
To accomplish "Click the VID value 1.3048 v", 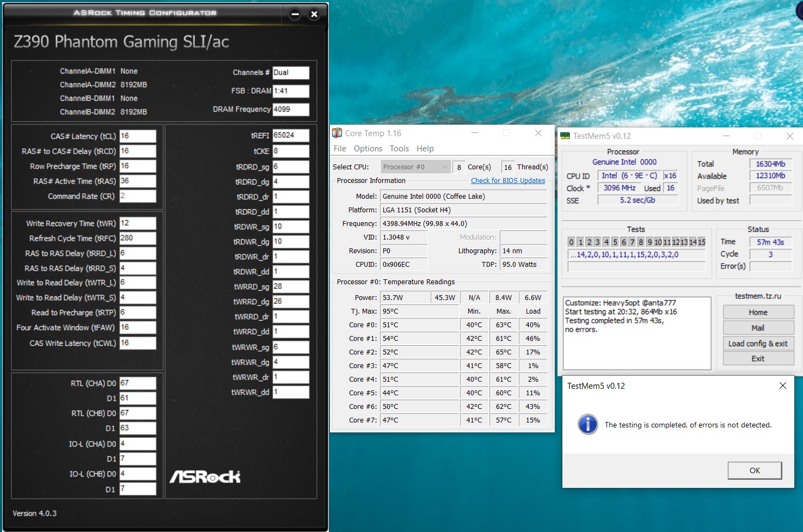I will click(403, 237).
